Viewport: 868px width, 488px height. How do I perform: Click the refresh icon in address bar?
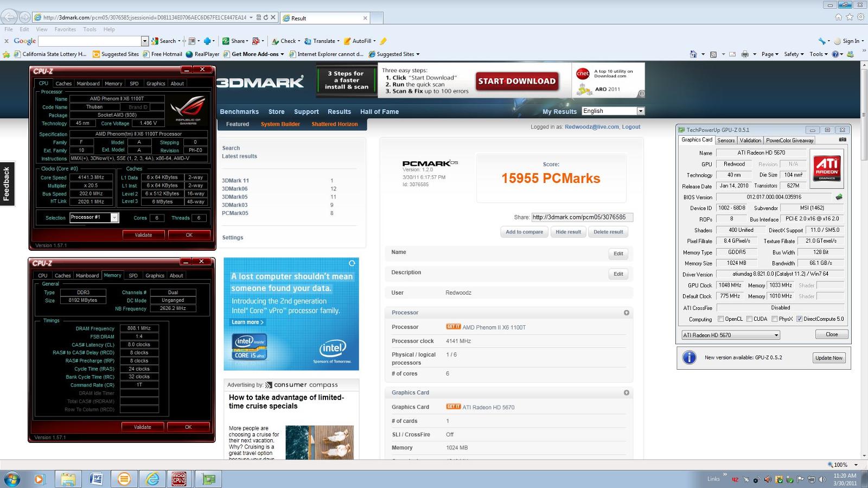point(266,17)
